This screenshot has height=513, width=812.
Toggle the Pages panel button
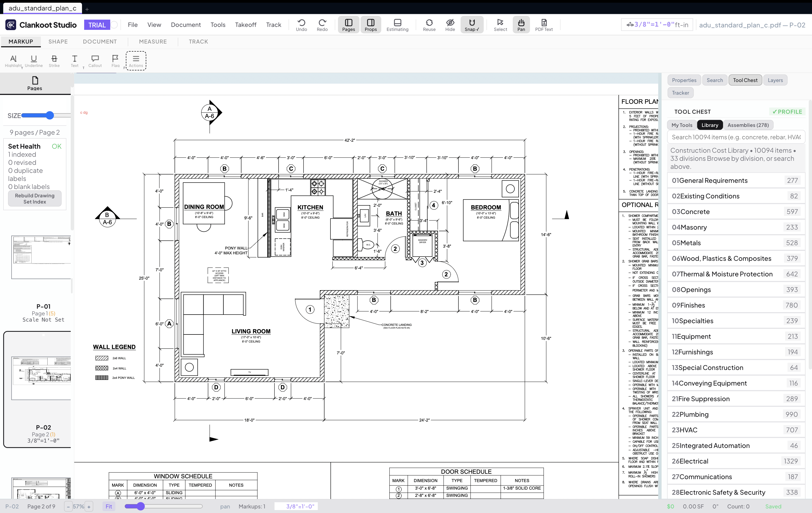pos(348,25)
